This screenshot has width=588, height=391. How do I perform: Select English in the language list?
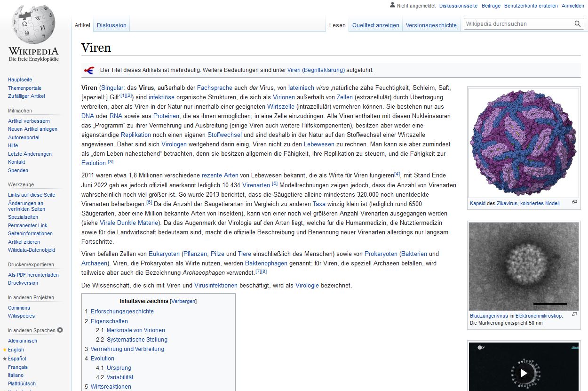(x=16, y=350)
